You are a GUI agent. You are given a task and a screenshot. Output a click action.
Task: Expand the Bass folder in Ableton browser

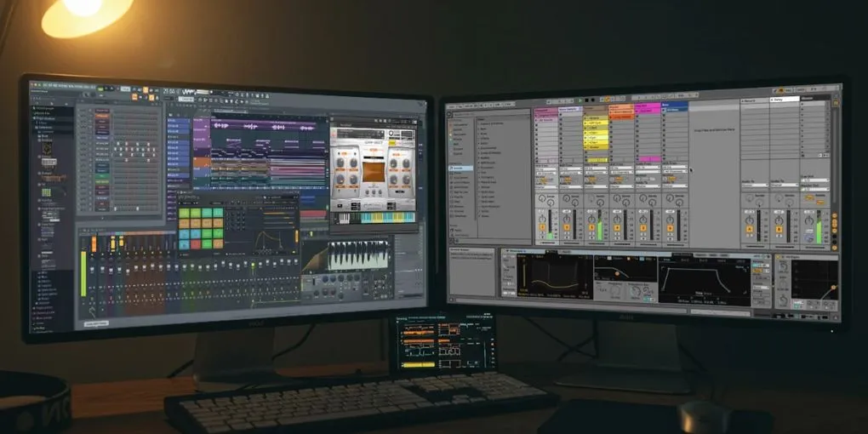(x=483, y=128)
